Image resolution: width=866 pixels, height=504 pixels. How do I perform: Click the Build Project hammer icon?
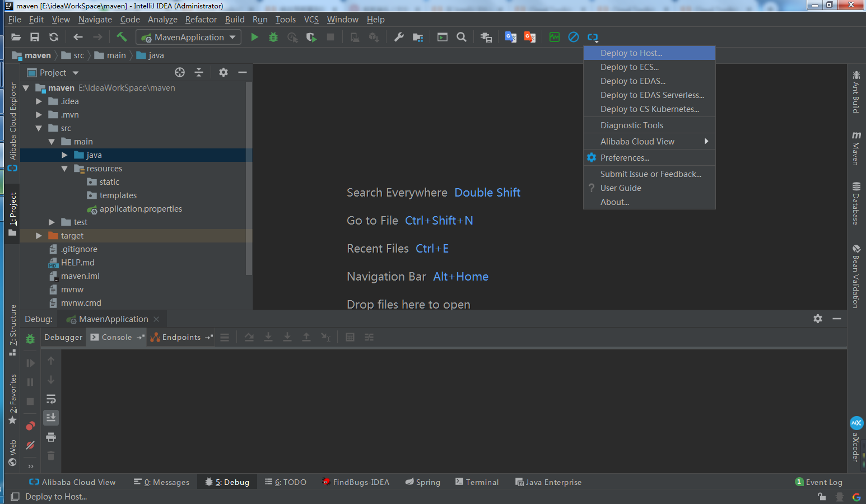tap(122, 37)
